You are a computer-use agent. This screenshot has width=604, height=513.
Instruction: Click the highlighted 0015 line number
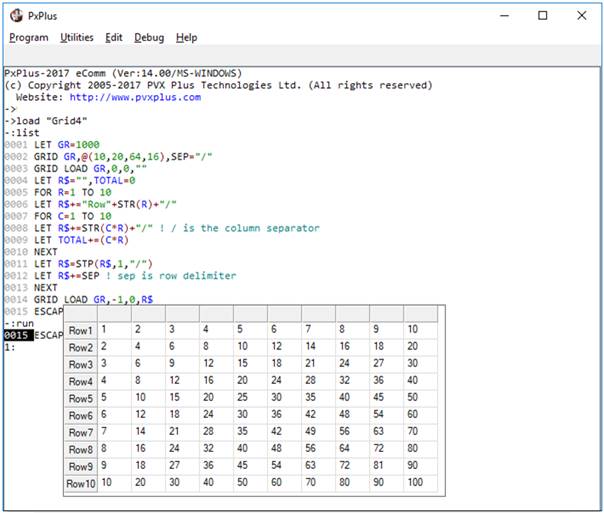click(x=17, y=336)
